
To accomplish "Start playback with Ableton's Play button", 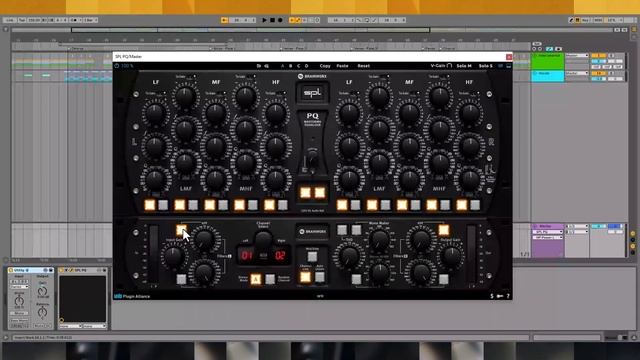I will [x=264, y=20].
